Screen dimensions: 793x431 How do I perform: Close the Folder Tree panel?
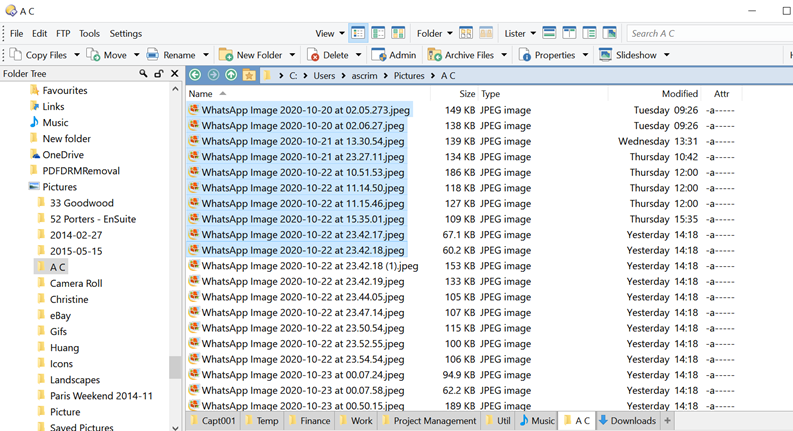(174, 73)
